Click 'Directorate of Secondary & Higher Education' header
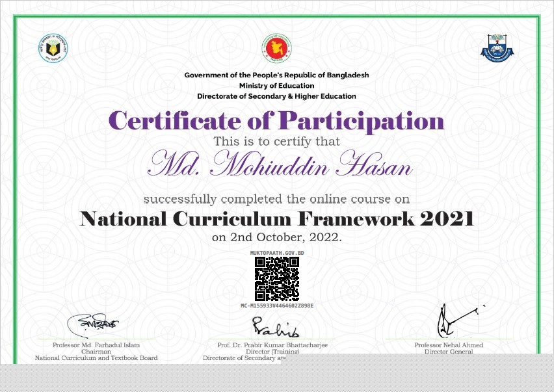This screenshot has height=392, width=554. (276, 96)
